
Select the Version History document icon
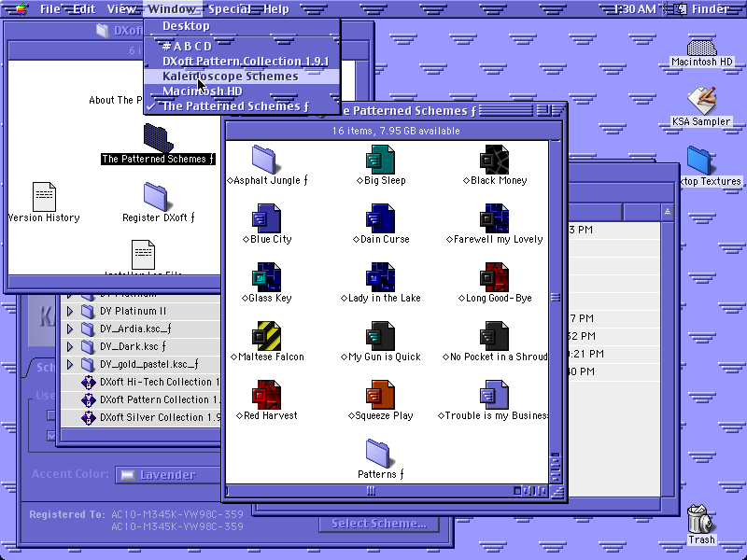(x=44, y=197)
